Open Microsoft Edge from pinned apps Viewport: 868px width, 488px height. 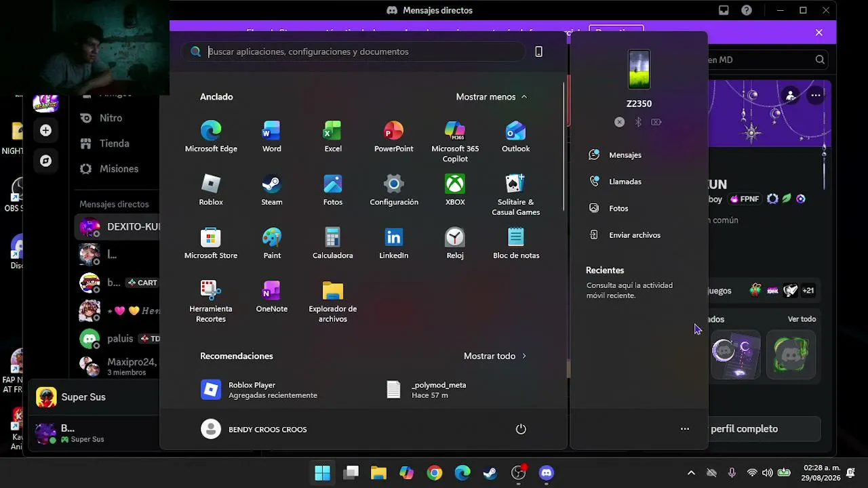coord(211,136)
